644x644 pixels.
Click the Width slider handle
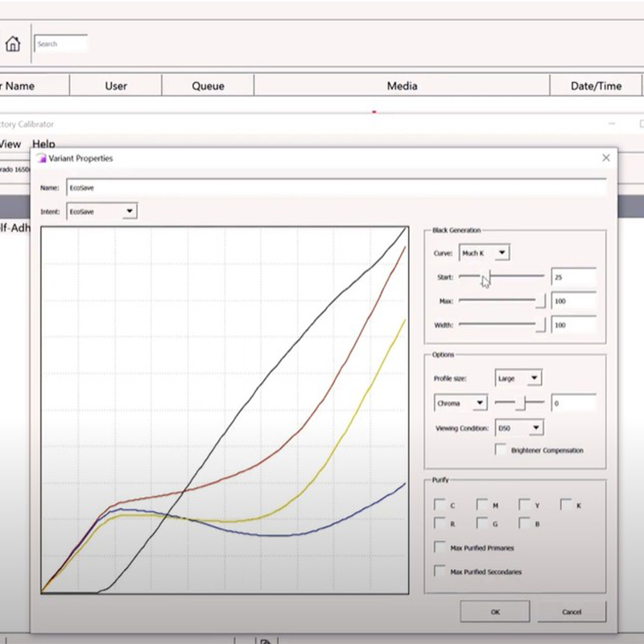point(541,324)
